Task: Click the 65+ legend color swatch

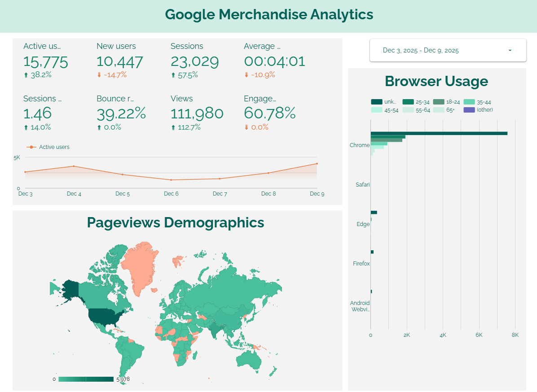Action: (438, 110)
